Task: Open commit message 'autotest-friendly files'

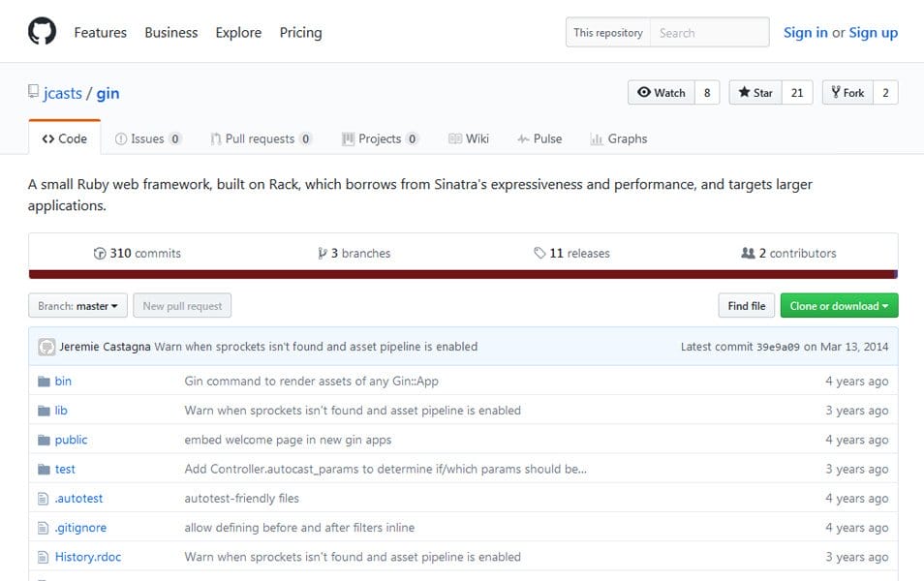Action: tap(241, 499)
